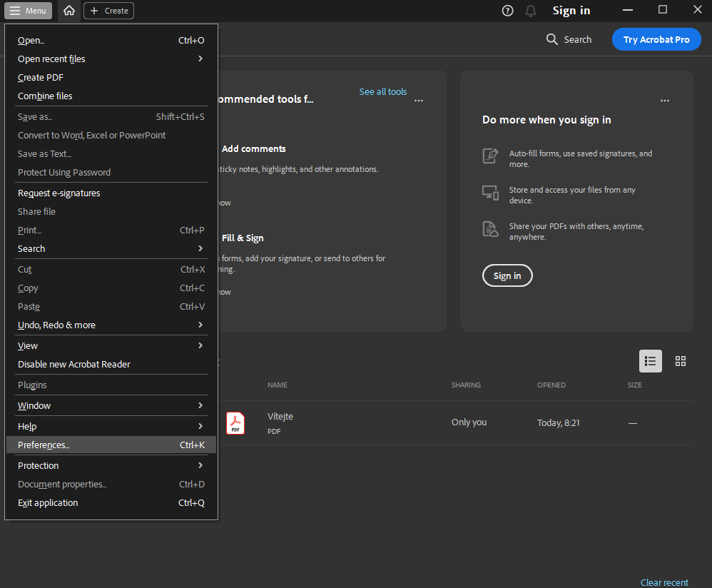Image resolution: width=712 pixels, height=588 pixels.
Task: Click the Clear recent link
Action: pos(663,582)
